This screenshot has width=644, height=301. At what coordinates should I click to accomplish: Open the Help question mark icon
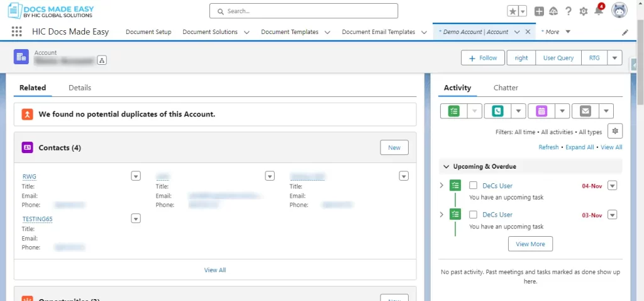(x=569, y=11)
